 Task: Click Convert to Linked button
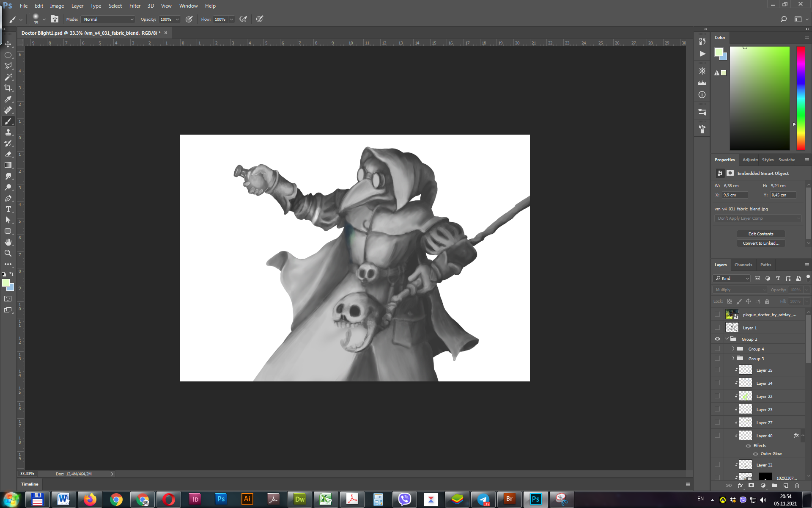760,243
